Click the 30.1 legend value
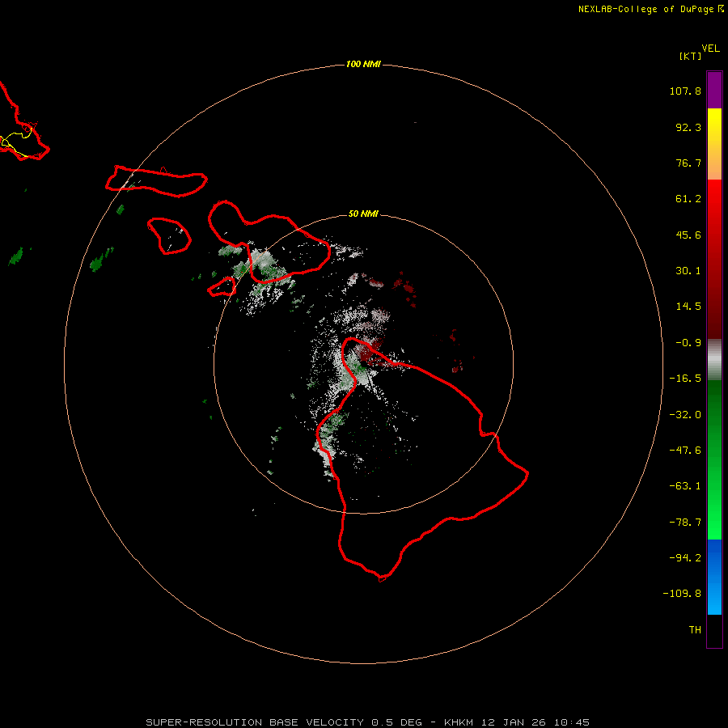The image size is (728, 728). [x=688, y=271]
